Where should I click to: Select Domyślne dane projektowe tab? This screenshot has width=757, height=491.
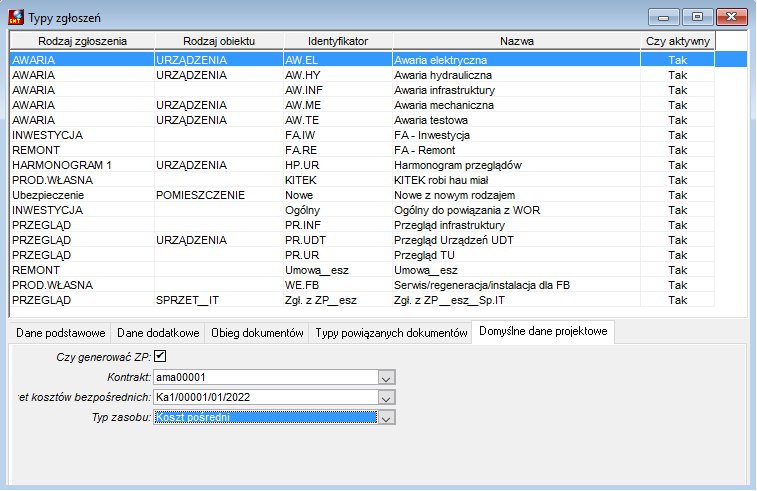543,332
